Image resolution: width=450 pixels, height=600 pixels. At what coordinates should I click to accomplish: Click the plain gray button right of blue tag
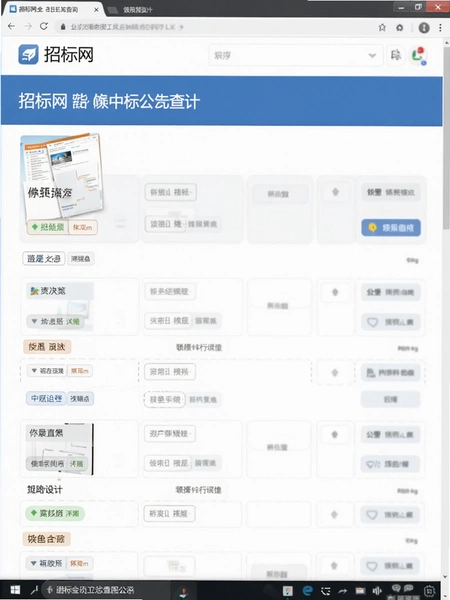pyautogui.click(x=391, y=399)
